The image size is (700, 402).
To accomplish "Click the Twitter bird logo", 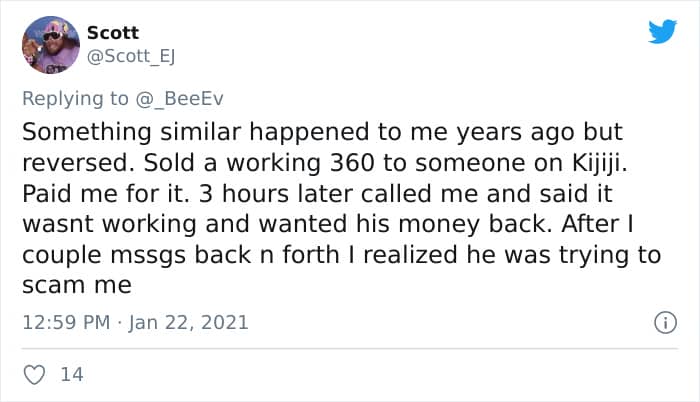I will coord(662,32).
